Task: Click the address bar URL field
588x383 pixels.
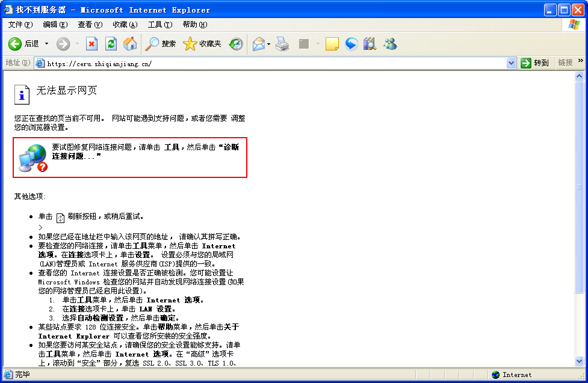Action: point(271,63)
